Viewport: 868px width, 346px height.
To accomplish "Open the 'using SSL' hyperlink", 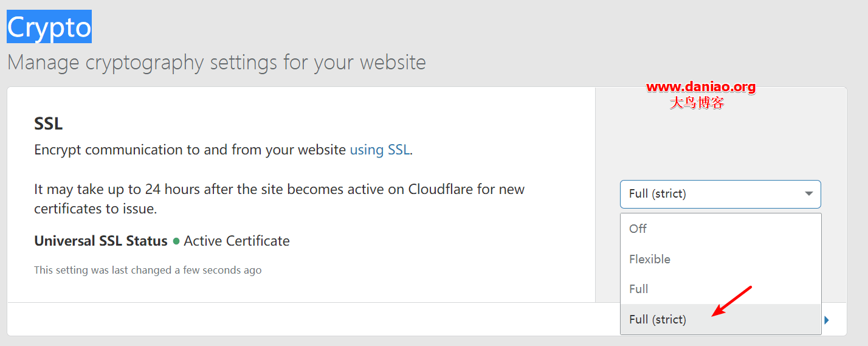I will pos(380,150).
